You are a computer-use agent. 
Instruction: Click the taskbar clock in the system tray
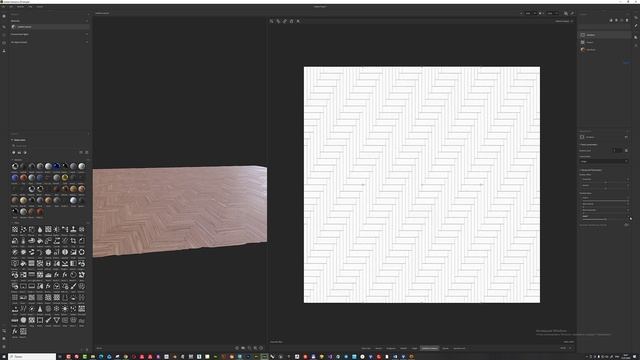point(627,357)
